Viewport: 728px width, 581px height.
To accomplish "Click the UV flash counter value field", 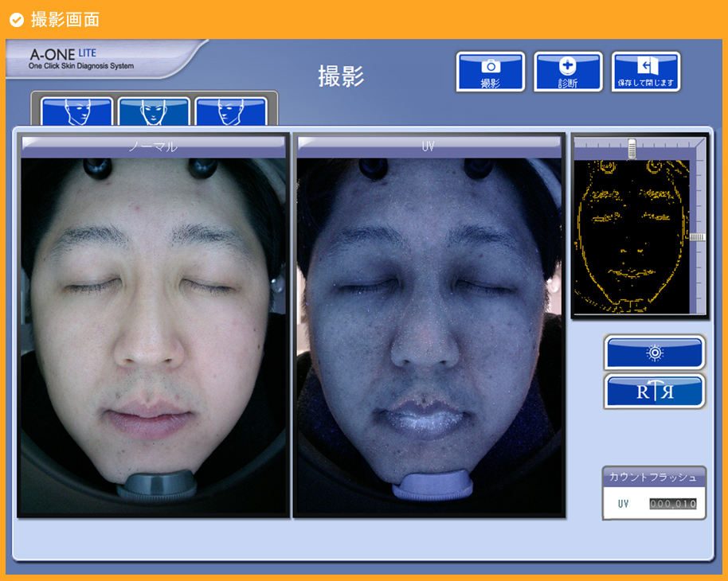I will coord(672,504).
